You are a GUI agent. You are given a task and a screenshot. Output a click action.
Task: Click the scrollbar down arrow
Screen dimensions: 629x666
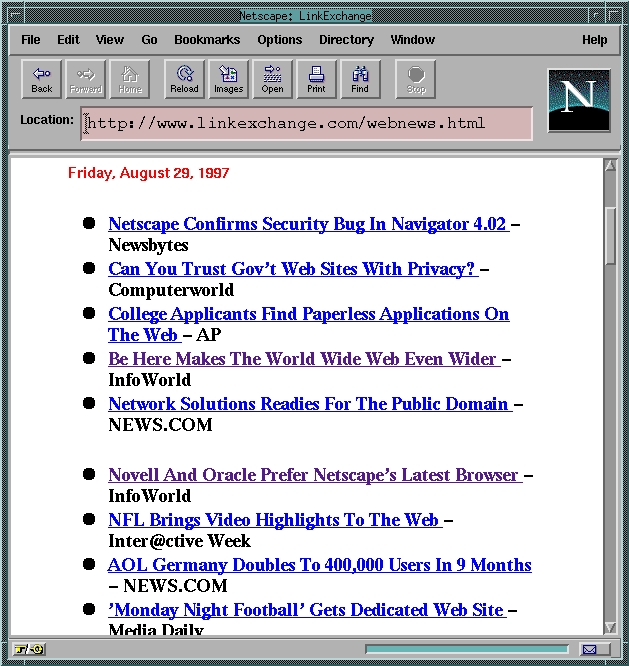pos(611,627)
